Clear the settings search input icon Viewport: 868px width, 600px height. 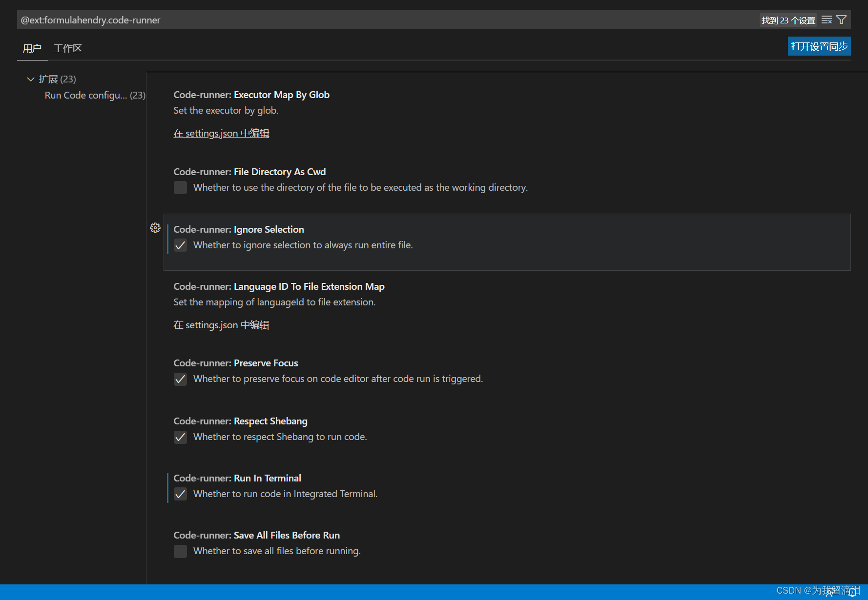point(827,20)
